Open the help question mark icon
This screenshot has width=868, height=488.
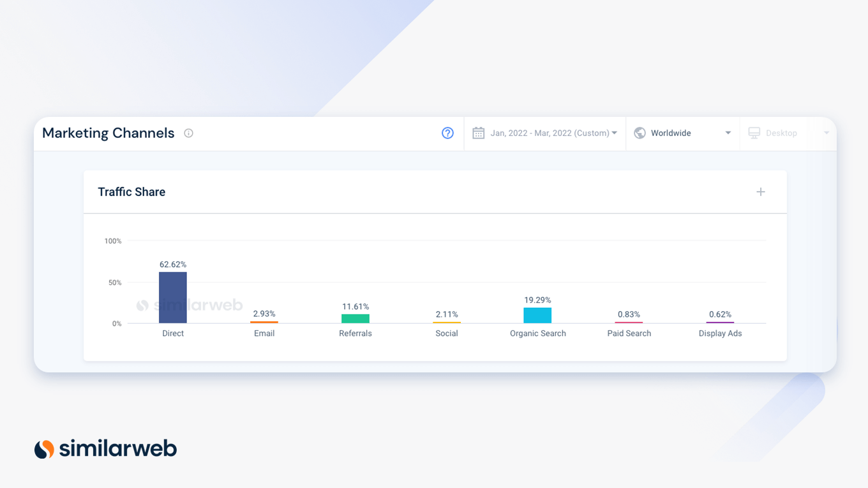pyautogui.click(x=447, y=133)
